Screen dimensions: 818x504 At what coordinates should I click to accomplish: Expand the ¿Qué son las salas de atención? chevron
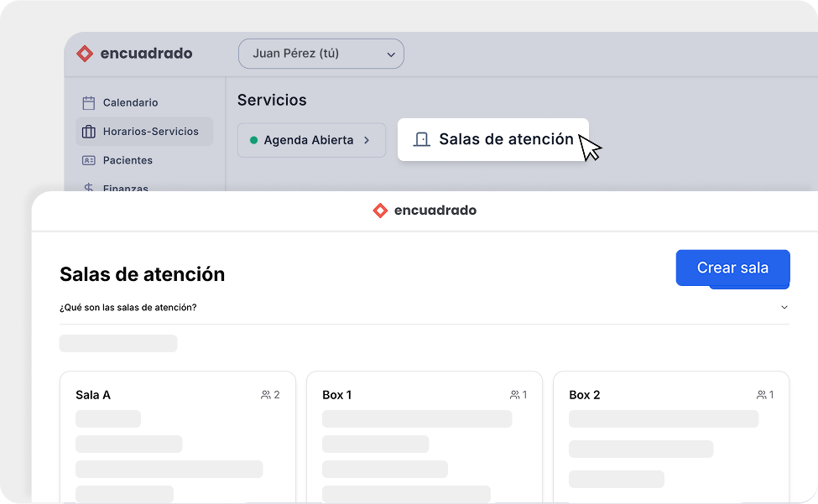point(784,308)
